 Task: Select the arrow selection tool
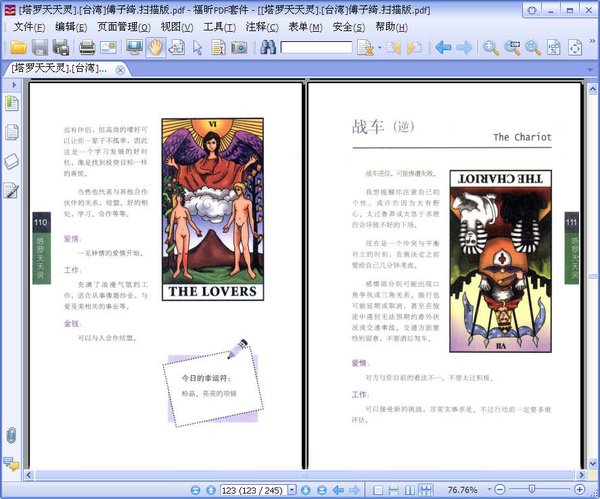[197, 48]
